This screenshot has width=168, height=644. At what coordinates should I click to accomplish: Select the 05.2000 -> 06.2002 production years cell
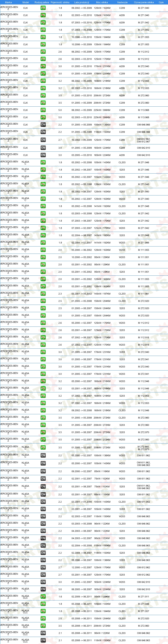click(82, 250)
